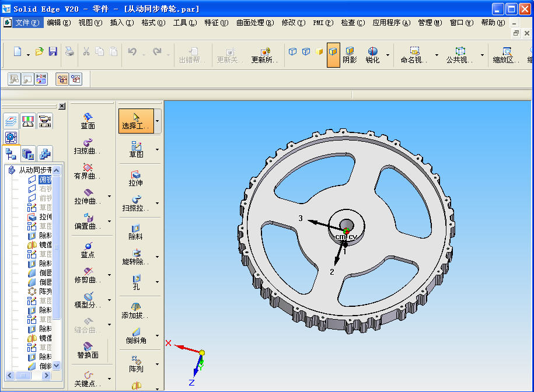This screenshot has width=534, height=392.
Task: Expand 扫掠拉 flyout arrow
Action: pos(158,203)
